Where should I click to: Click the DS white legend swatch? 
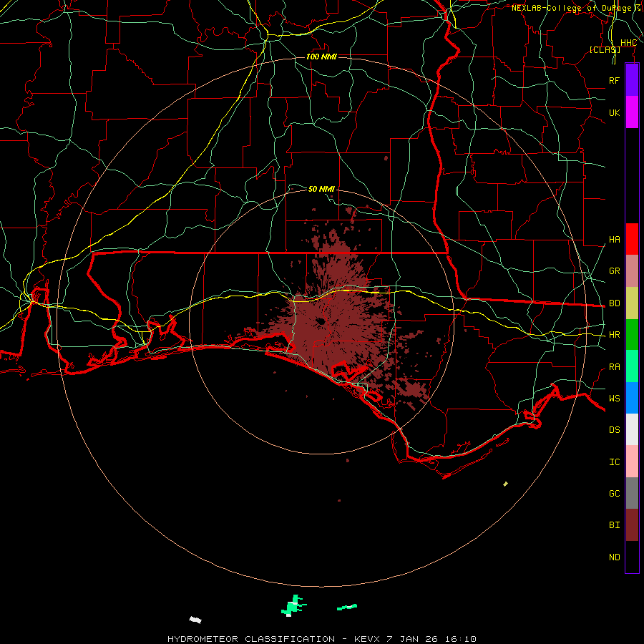tap(632, 429)
